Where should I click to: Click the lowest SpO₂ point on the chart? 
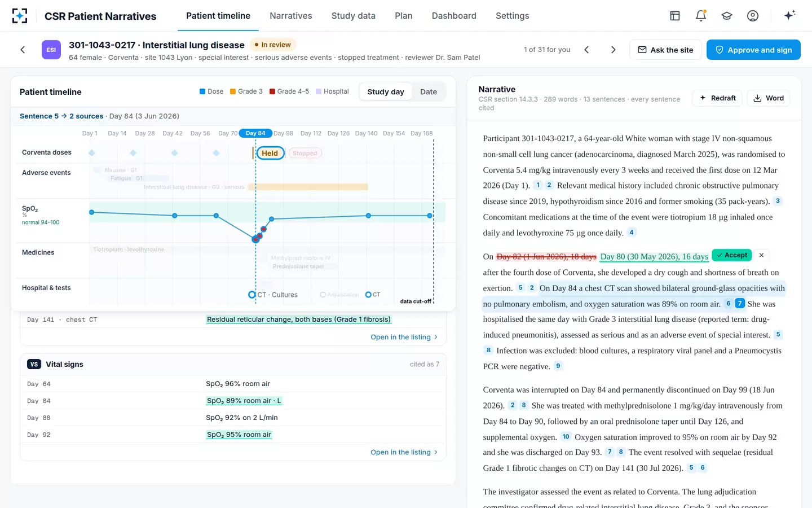pos(255,239)
